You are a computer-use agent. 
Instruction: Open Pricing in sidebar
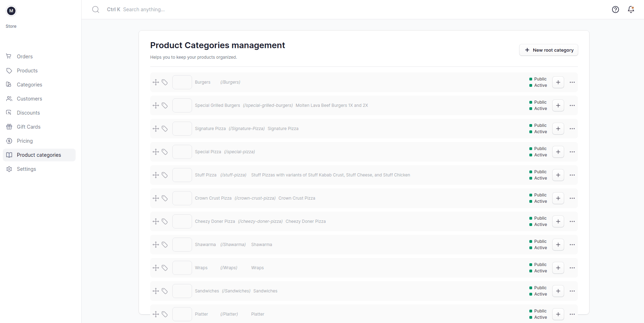pyautogui.click(x=39, y=141)
